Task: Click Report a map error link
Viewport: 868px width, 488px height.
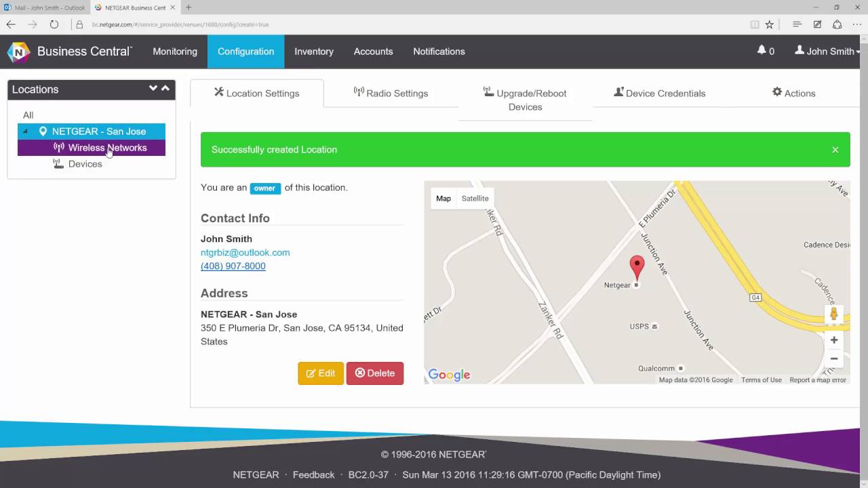Action: pyautogui.click(x=818, y=380)
